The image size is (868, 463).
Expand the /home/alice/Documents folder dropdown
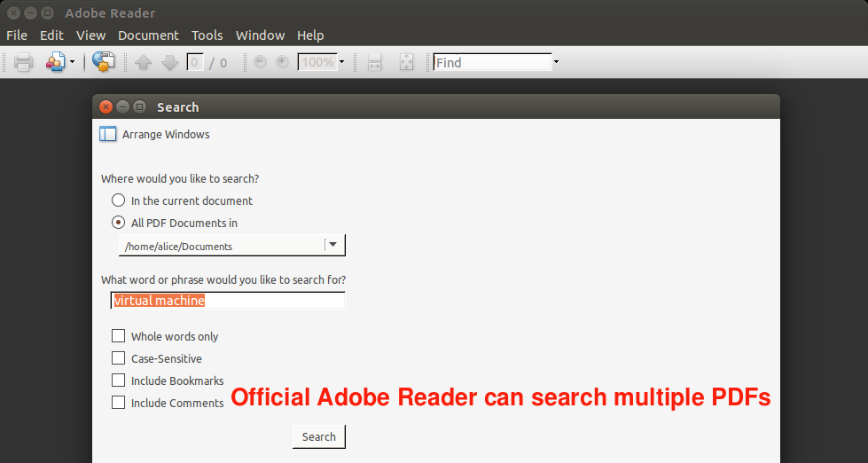tap(333, 245)
